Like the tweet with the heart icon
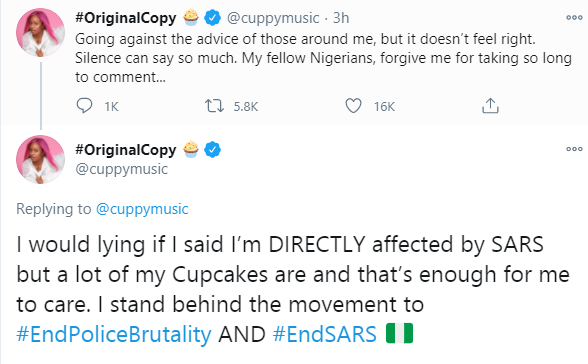 pos(353,106)
